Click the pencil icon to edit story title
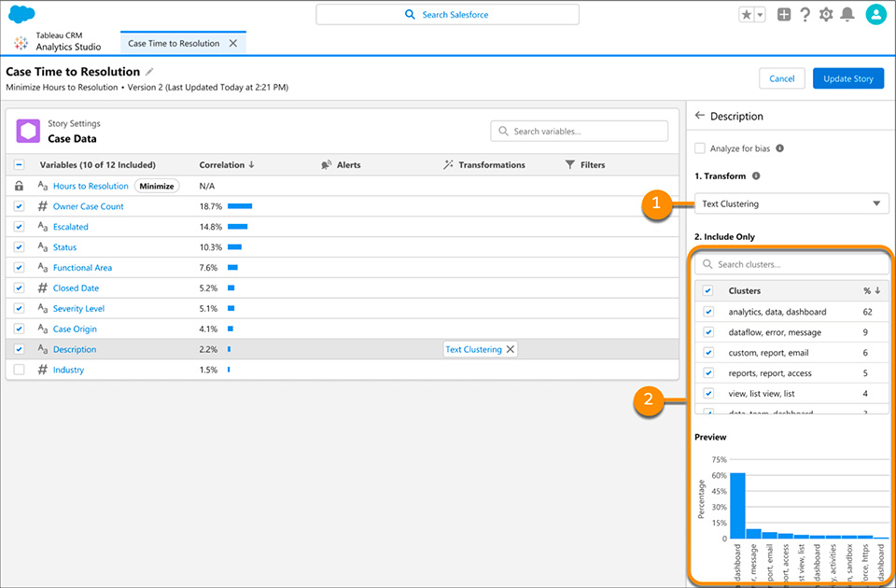This screenshot has width=896, height=588. pyautogui.click(x=150, y=72)
